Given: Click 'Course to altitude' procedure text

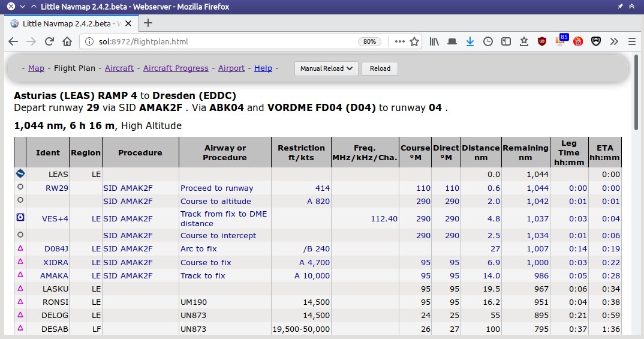Looking at the screenshot, I should point(216,202).
